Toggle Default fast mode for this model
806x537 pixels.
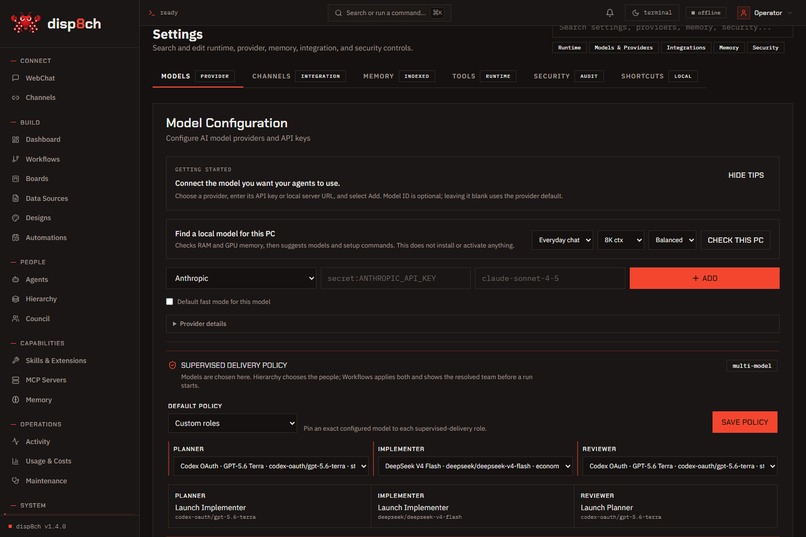click(170, 302)
